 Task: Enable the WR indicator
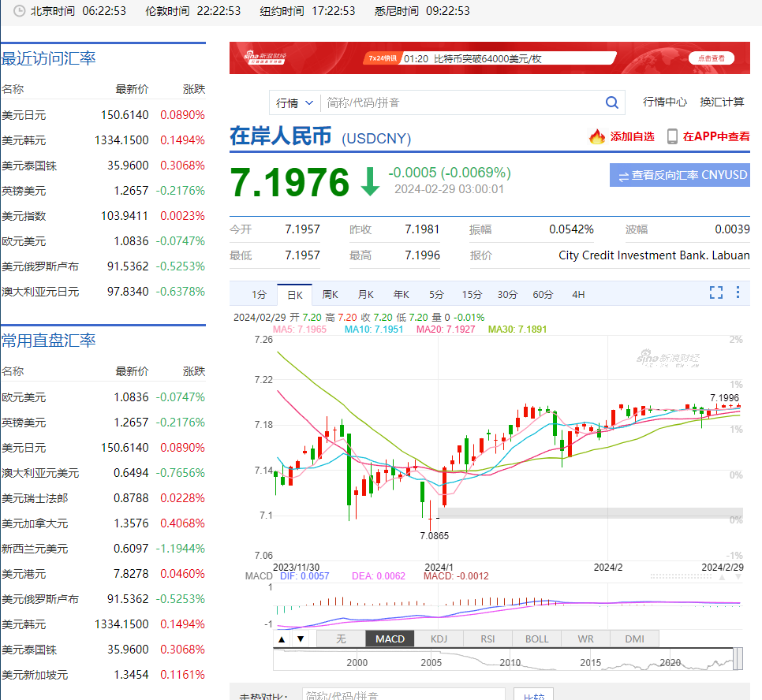click(585, 639)
